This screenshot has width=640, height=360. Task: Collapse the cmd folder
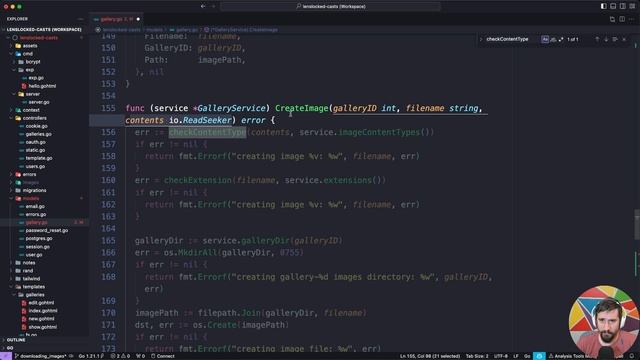coord(28,54)
